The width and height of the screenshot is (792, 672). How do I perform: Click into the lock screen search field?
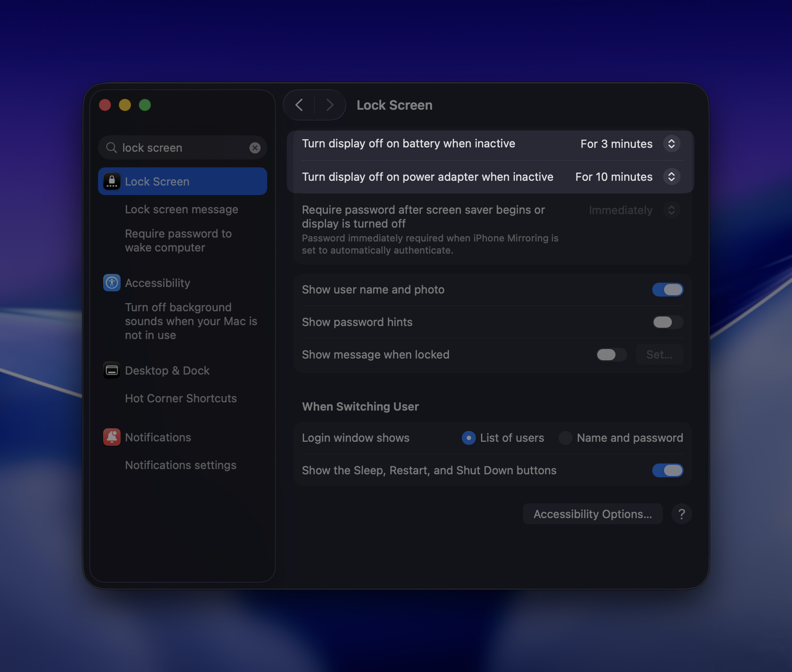182,148
